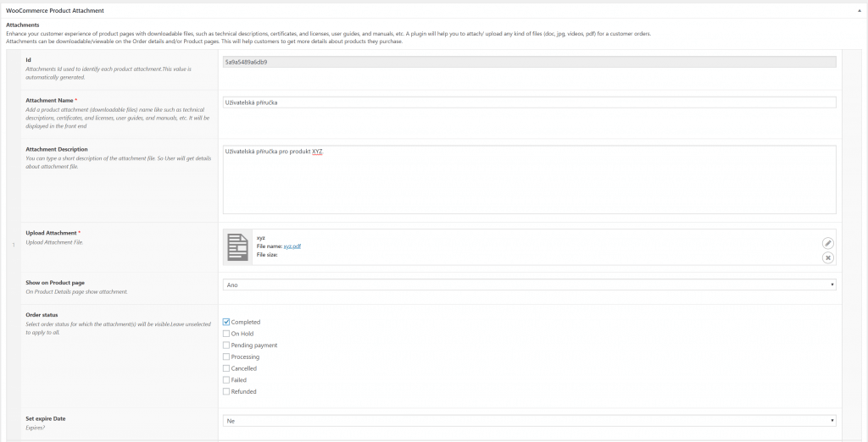Click the document file thumbnail icon
The image size is (868, 442).
tap(238, 247)
